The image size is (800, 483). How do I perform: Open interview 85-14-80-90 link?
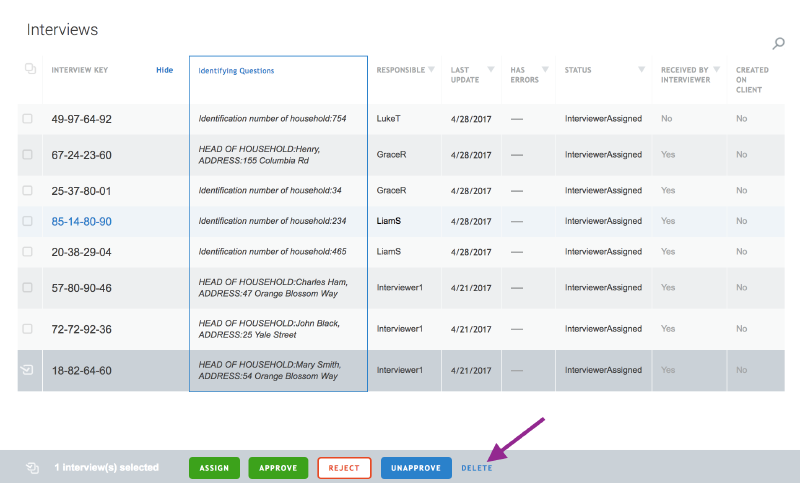[x=82, y=221]
